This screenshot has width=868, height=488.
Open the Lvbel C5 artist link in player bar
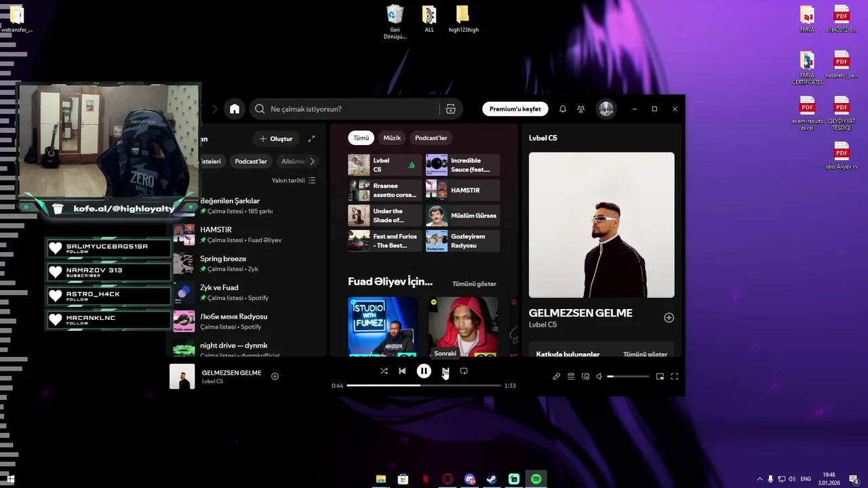[212, 382]
